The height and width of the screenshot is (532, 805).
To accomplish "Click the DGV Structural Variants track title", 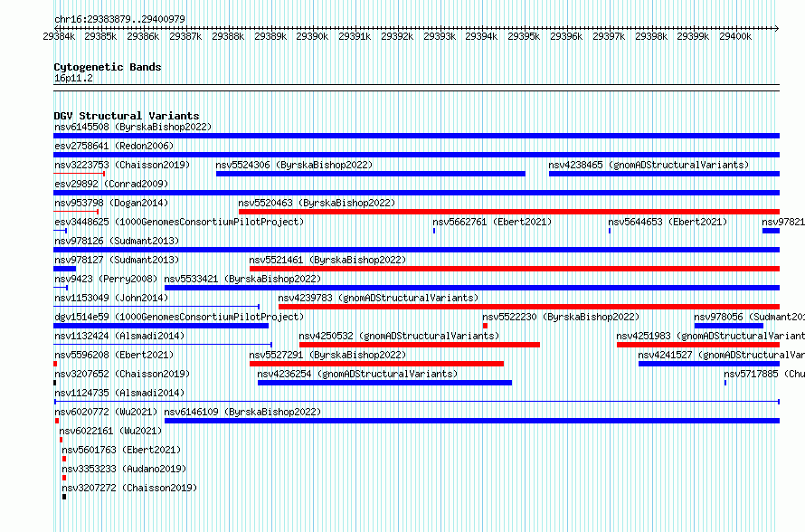I will point(127,116).
